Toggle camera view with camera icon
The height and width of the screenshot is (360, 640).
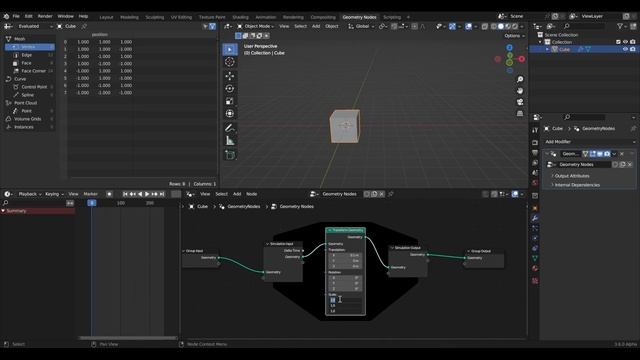(x=520, y=102)
